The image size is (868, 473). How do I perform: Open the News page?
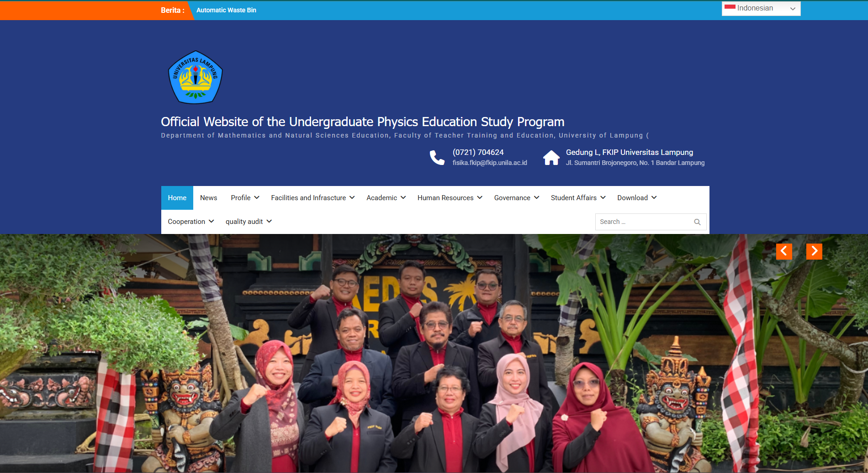[x=208, y=198]
